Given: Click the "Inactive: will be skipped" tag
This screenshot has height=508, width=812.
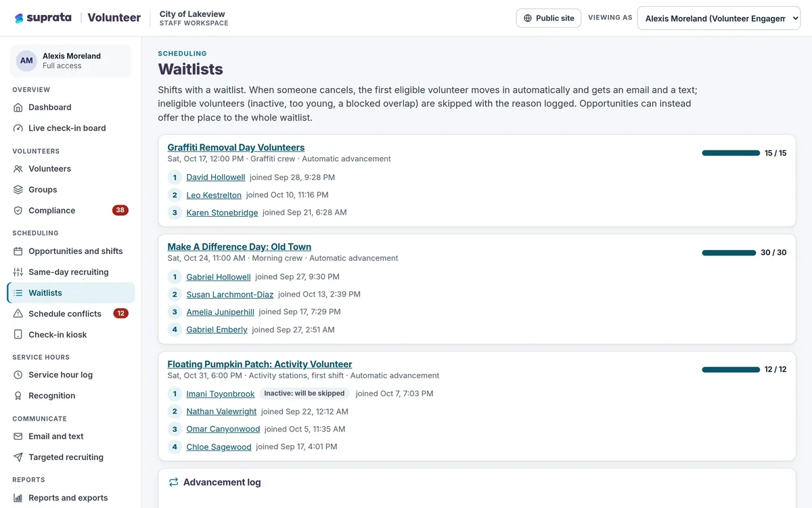Looking at the screenshot, I should coord(304,394).
